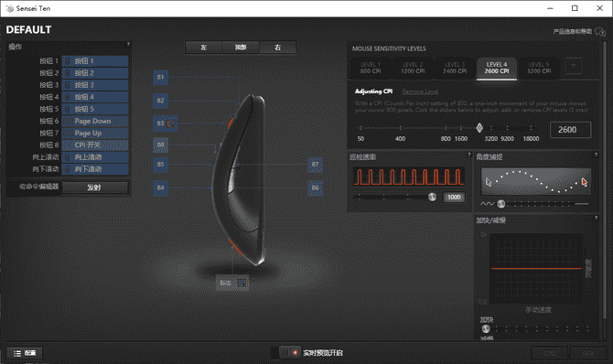Select the B7 marker on mouse diagram
613x364 pixels.
tap(315, 165)
